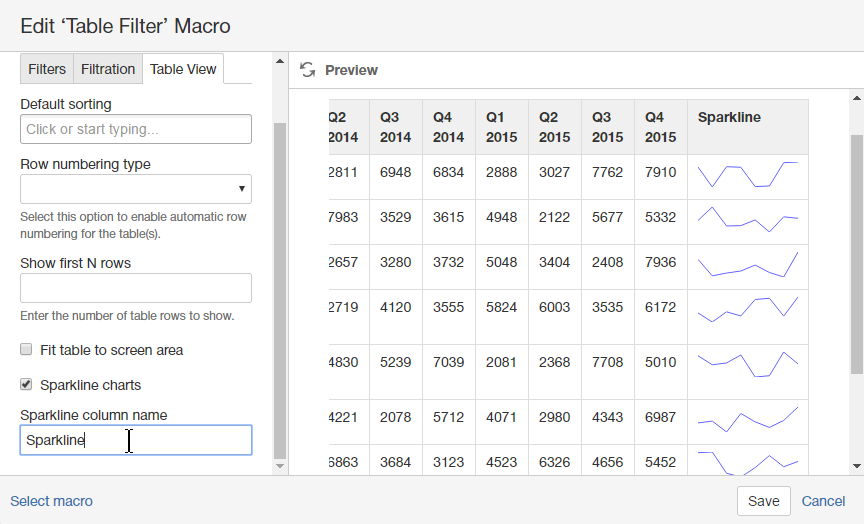864x524 pixels.
Task: Click the preview pane vertical scrollbar
Action: click(x=856, y=280)
